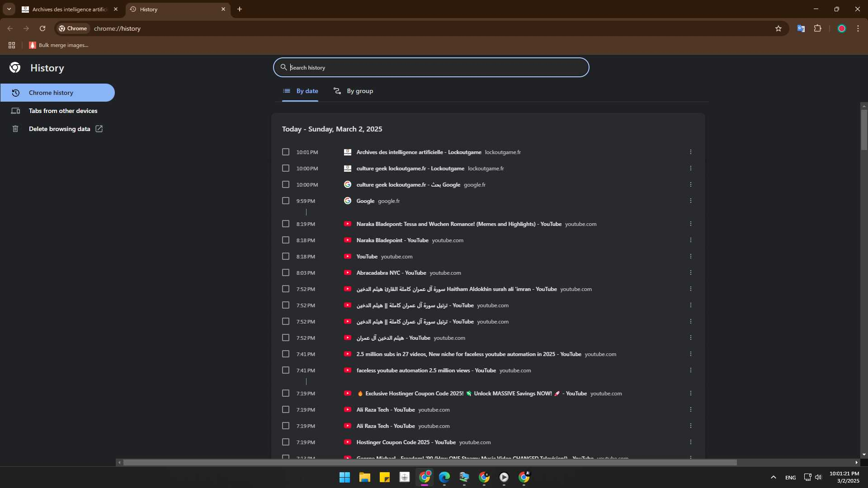Open the taskbar icon right of File Explorer

pyautogui.click(x=385, y=477)
